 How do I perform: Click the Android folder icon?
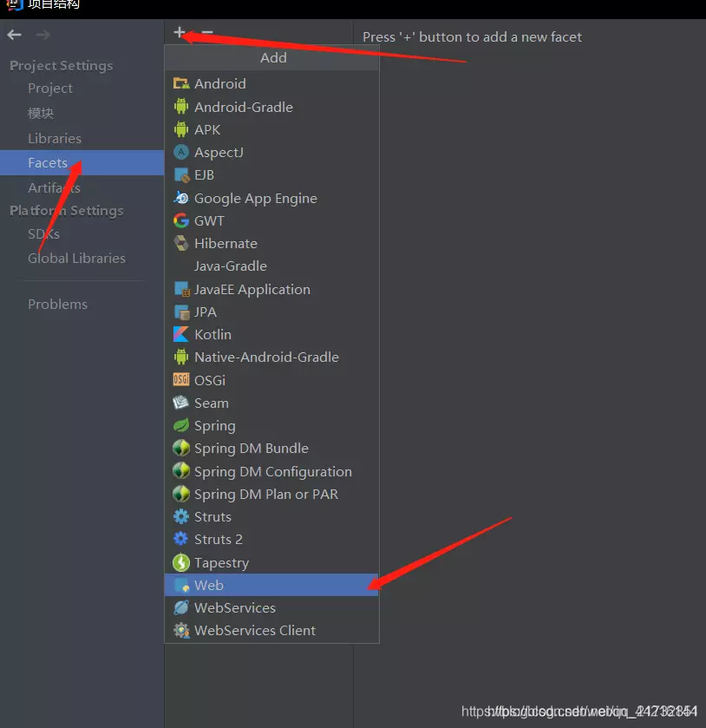[x=181, y=83]
